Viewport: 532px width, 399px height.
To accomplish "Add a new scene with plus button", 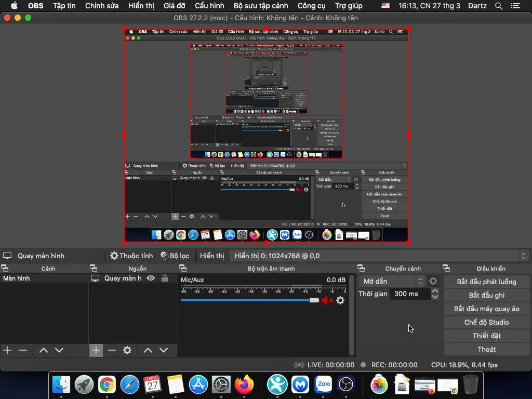I will [x=7, y=350].
